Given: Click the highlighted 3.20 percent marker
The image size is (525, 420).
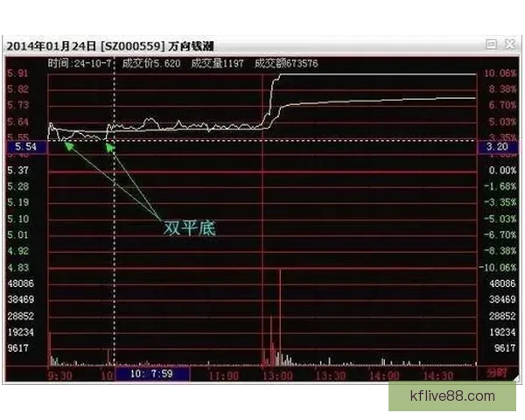Looking at the screenshot, I should [x=497, y=147].
